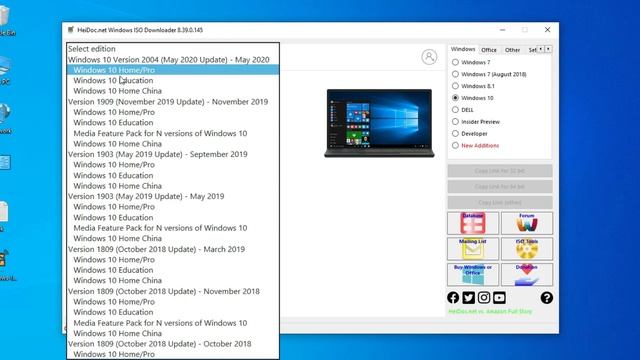Pick Windows 10 Home China under Version 2004
The image size is (640, 360).
tap(173, 91)
